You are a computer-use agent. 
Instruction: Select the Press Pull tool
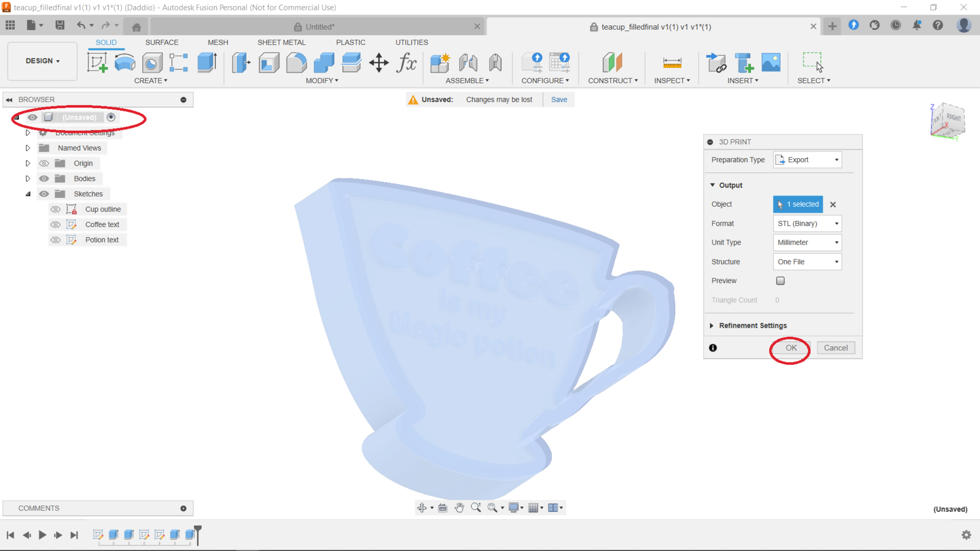tap(241, 62)
